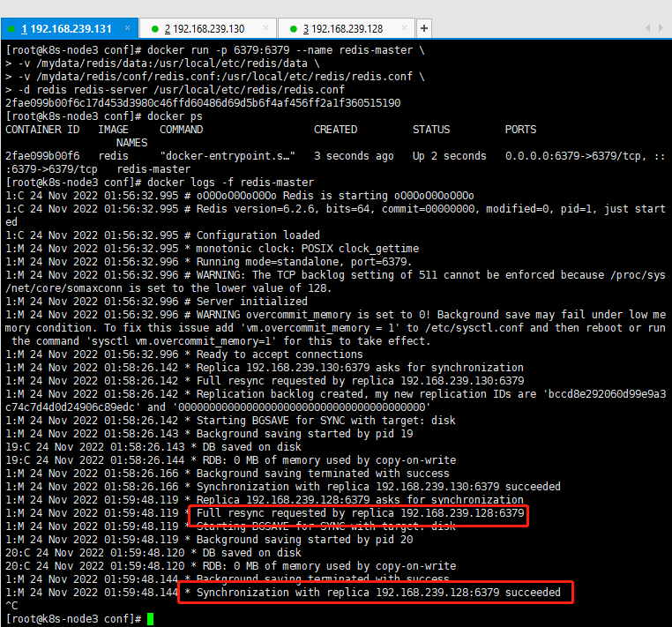Screen dimensions: 672x627
Task: Click "docker logs -f redis-master" command
Action: (230, 183)
